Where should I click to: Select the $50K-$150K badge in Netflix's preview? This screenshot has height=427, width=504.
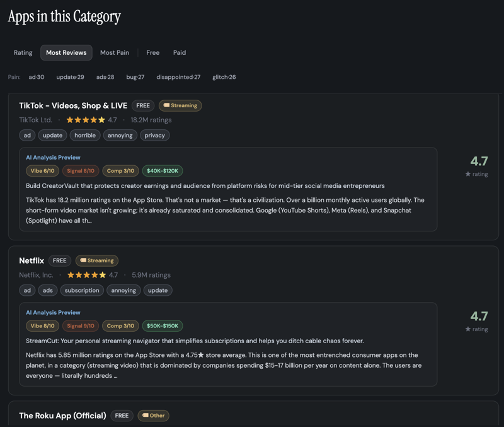point(161,325)
